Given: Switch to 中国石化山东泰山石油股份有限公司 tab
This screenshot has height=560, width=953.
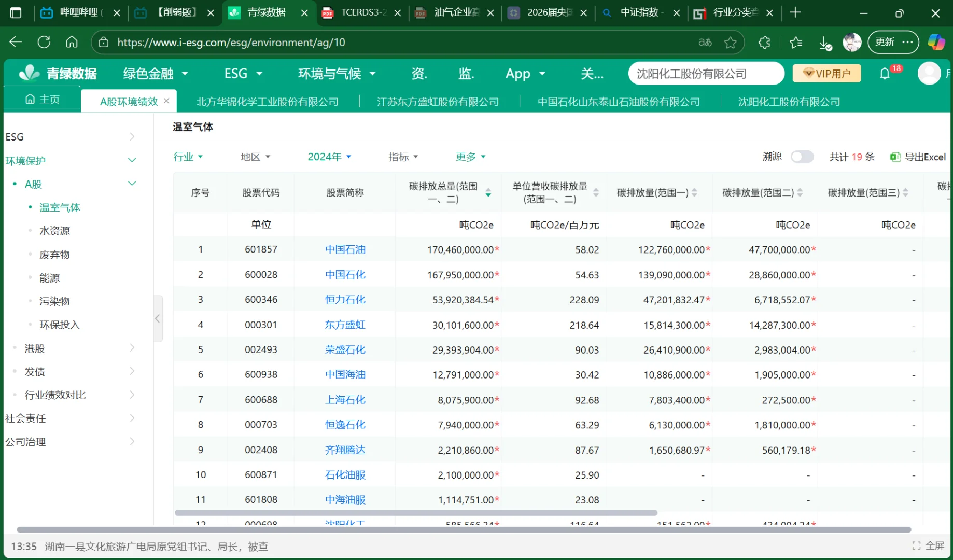Looking at the screenshot, I should [x=619, y=102].
